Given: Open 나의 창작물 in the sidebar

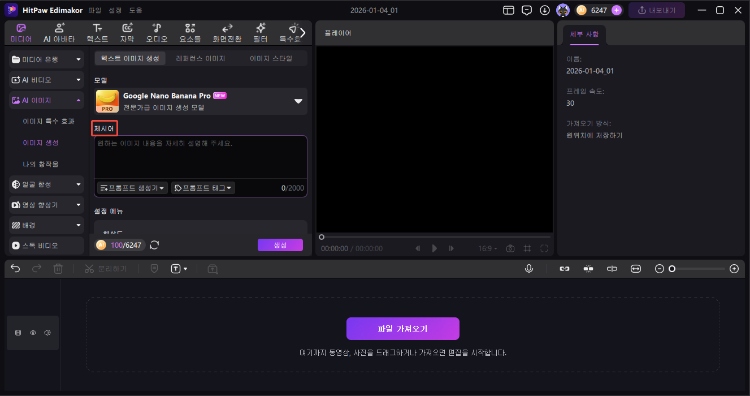Looking at the screenshot, I should pos(41,164).
